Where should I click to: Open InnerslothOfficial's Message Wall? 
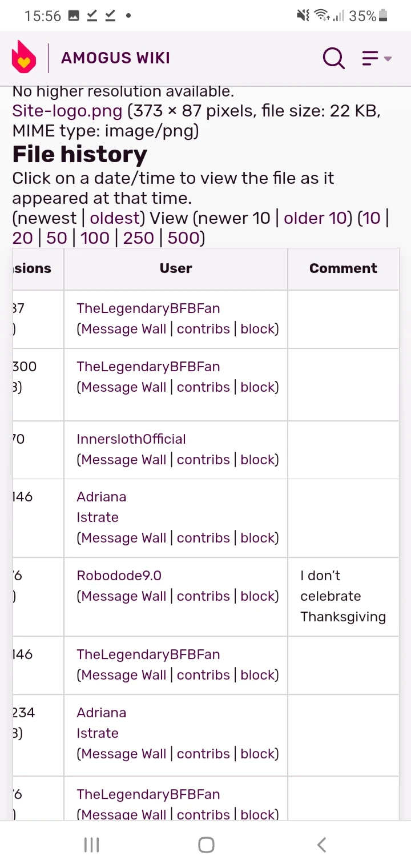click(x=122, y=459)
